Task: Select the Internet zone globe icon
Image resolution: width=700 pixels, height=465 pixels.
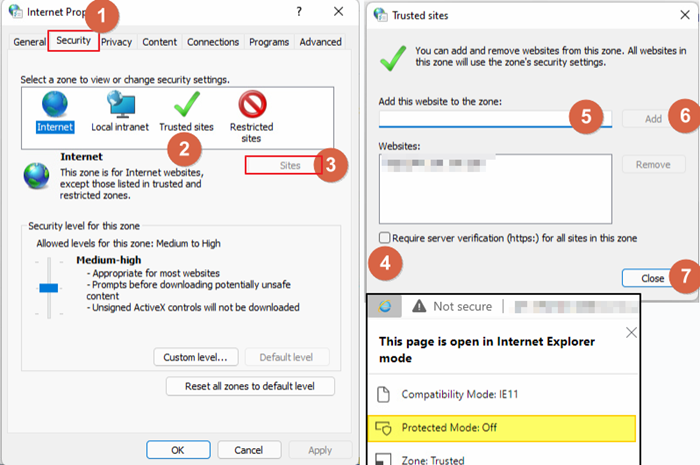Action: point(55,105)
